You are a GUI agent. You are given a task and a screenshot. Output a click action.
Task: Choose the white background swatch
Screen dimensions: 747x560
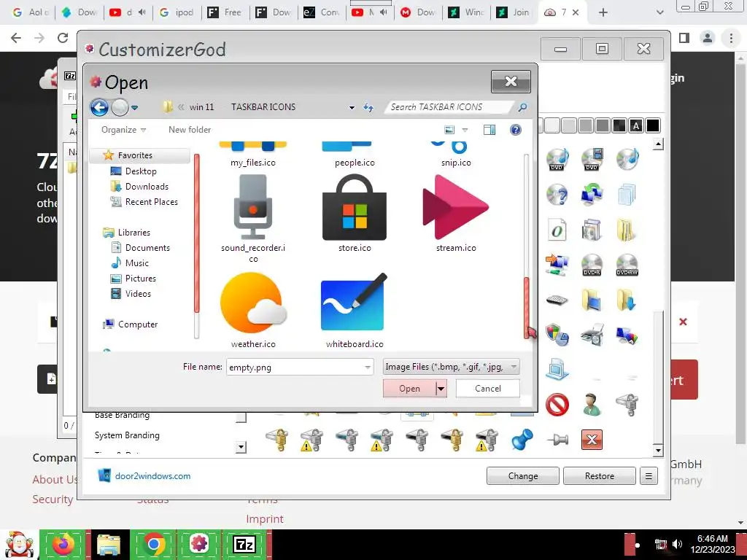tap(551, 125)
